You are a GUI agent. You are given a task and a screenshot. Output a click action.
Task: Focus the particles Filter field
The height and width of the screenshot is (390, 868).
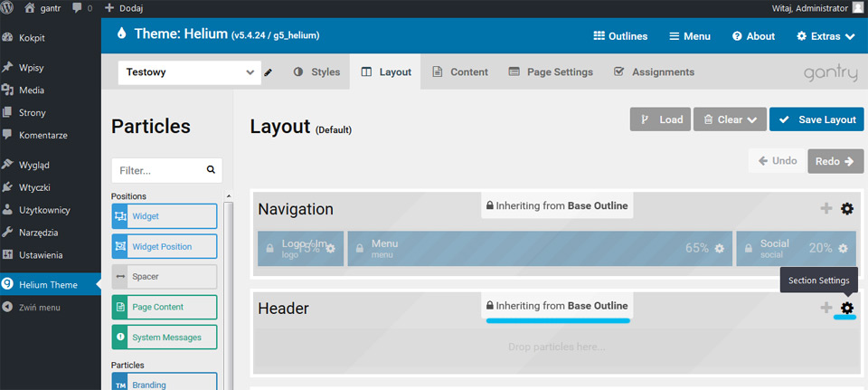[166, 171]
